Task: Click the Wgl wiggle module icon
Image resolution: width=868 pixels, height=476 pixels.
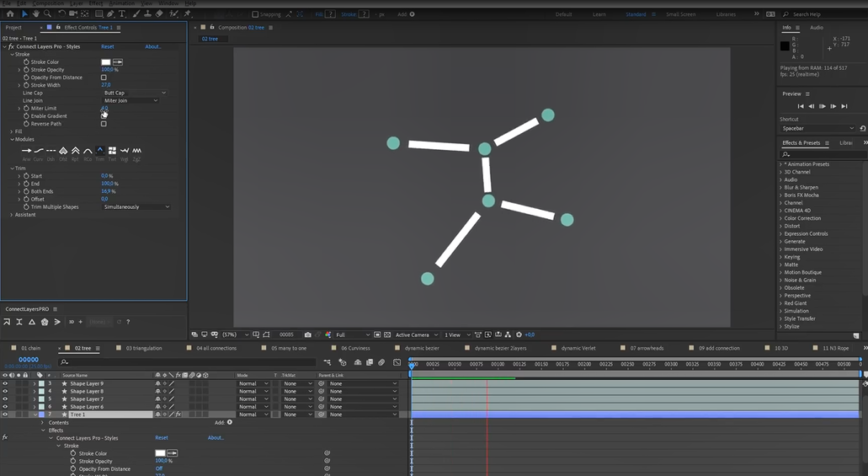Action: pos(125,151)
